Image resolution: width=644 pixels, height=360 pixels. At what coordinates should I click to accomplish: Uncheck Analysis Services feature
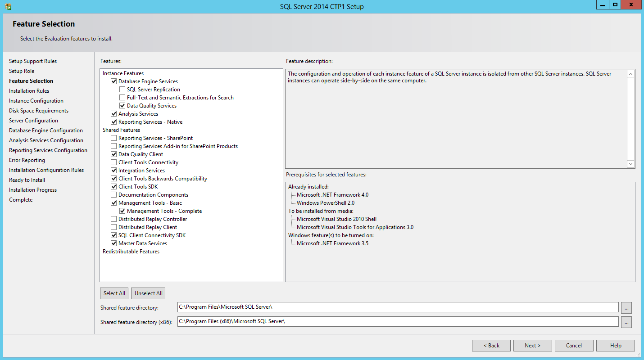point(113,114)
